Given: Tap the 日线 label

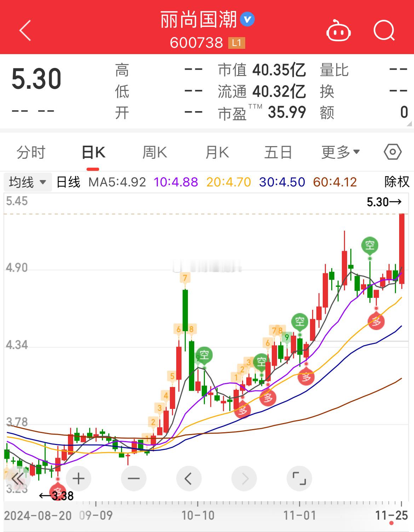Looking at the screenshot, I should click(68, 182).
